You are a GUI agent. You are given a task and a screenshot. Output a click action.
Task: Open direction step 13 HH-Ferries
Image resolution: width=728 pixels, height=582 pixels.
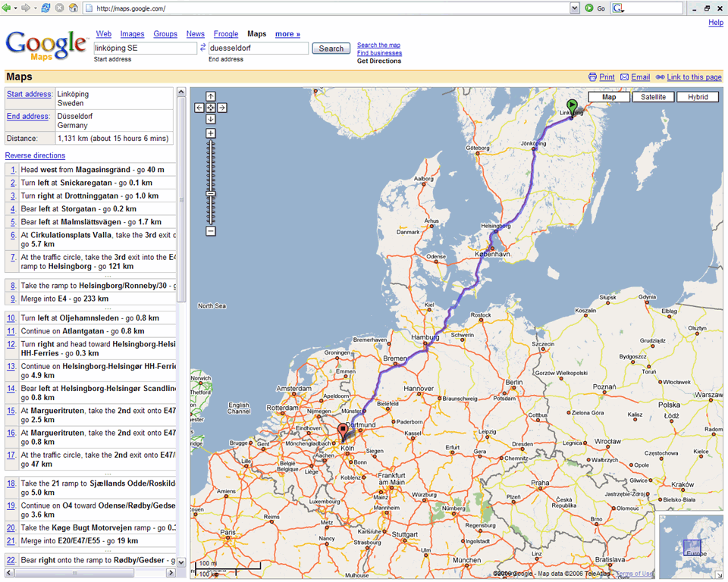click(x=11, y=366)
